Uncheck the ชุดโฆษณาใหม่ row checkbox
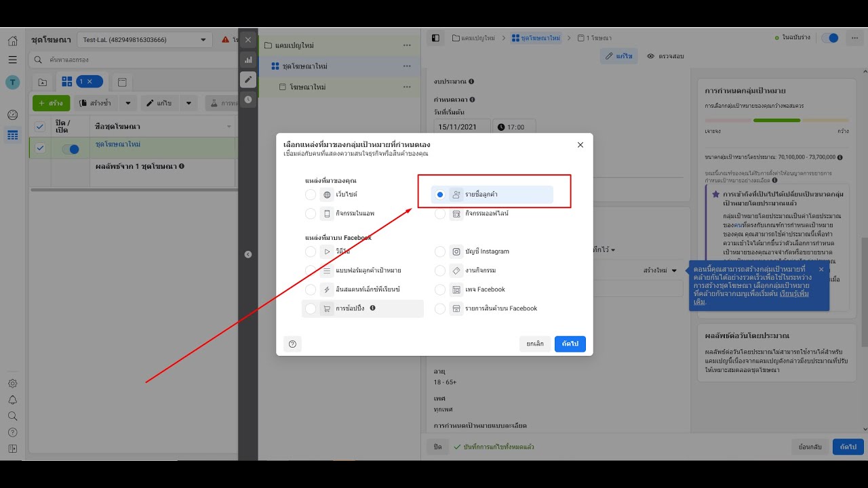 [40, 148]
